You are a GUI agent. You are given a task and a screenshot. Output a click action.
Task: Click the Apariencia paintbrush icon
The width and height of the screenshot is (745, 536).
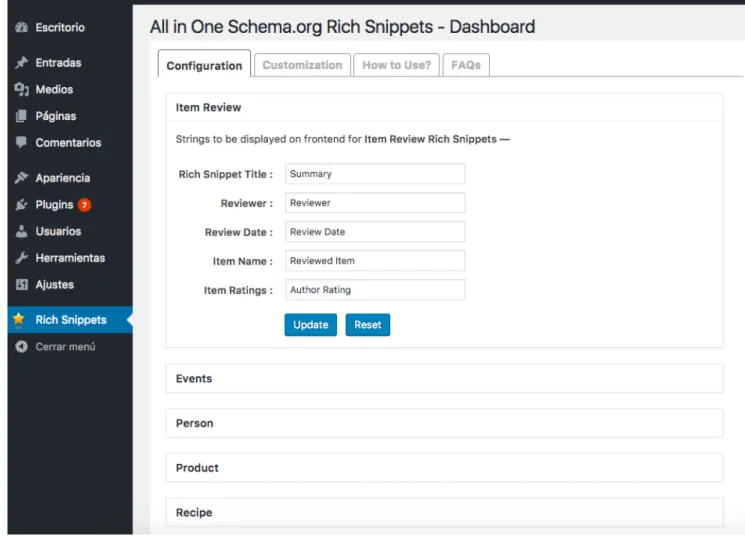click(21, 178)
